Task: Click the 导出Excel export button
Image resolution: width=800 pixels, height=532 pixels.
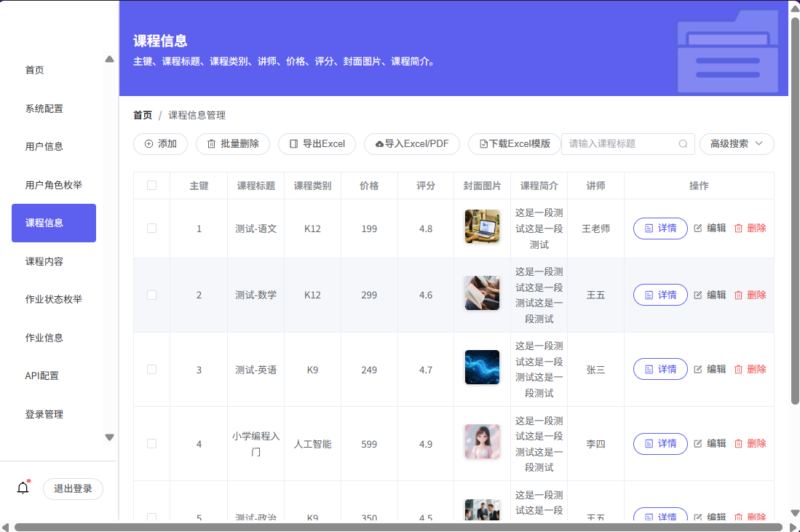Action: pos(317,144)
